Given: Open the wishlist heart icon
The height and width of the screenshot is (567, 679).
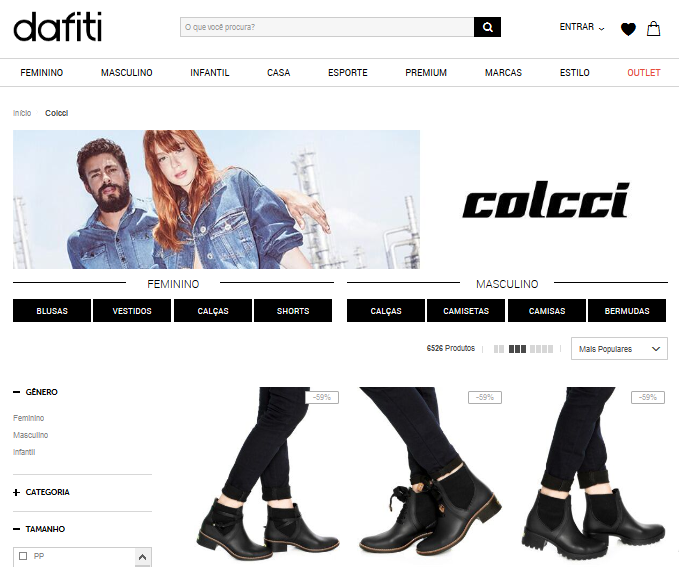Looking at the screenshot, I should click(628, 29).
